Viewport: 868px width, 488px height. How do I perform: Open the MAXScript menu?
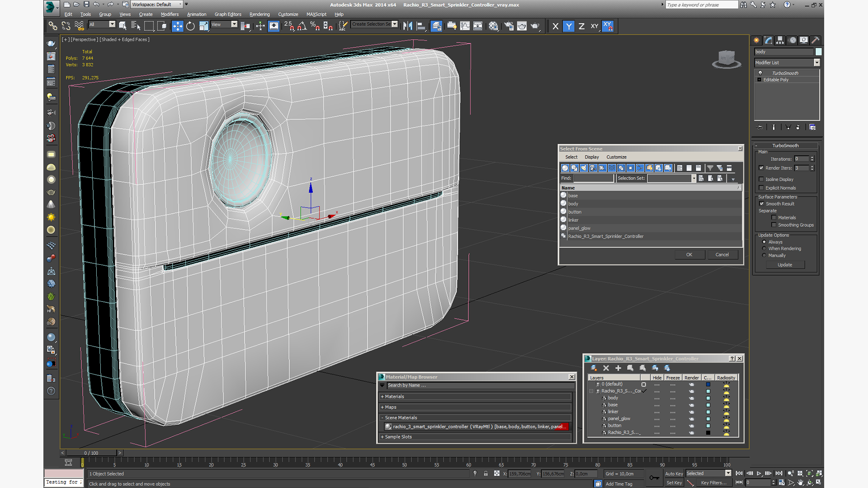point(316,14)
